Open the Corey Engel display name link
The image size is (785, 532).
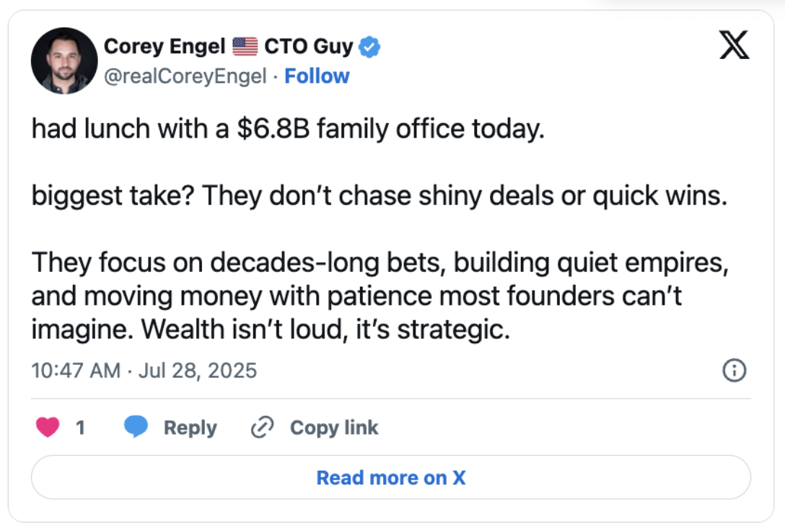click(165, 48)
